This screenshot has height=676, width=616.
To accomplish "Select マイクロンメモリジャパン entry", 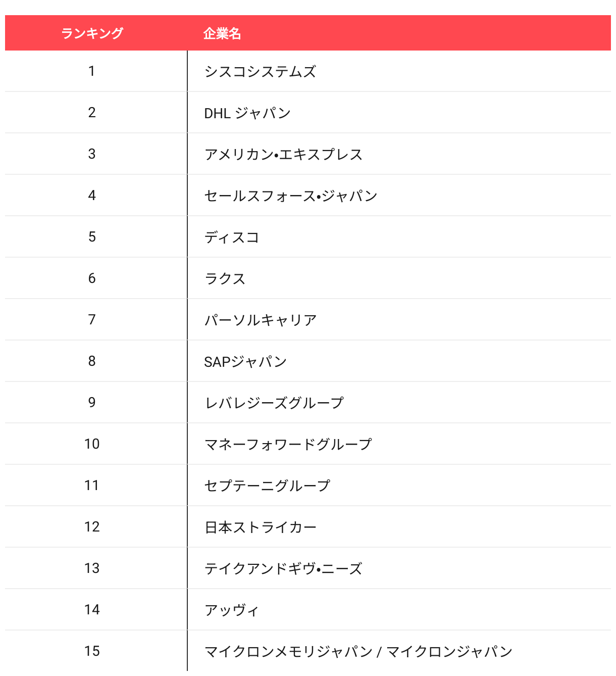I will pos(289,652).
